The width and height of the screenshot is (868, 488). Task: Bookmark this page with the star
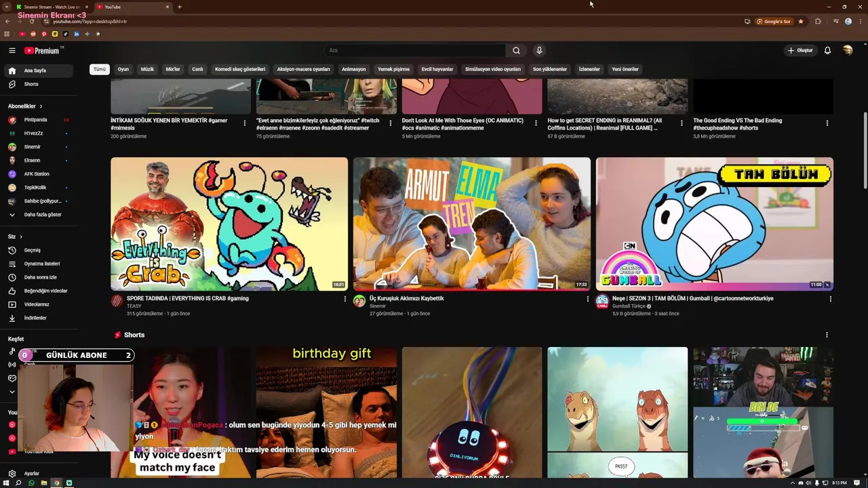click(x=801, y=21)
